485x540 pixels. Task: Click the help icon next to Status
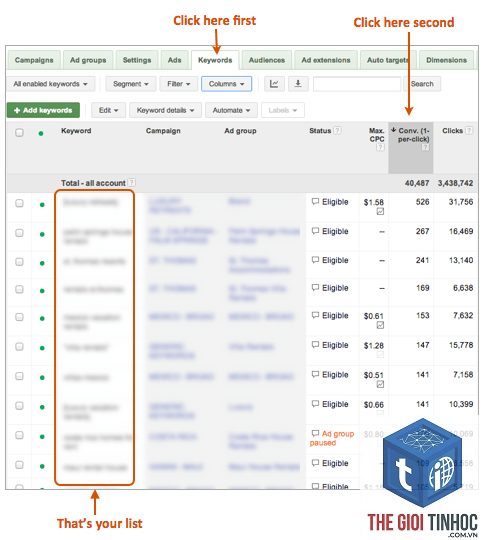coord(338,131)
